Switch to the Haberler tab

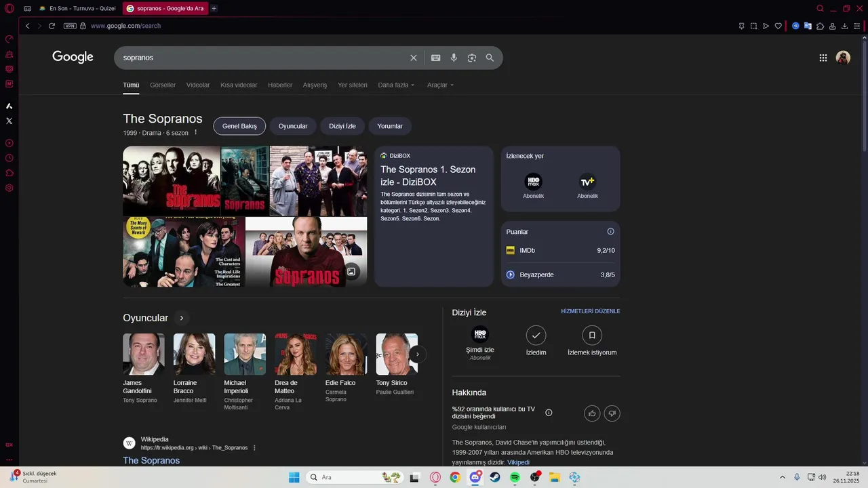click(x=280, y=85)
